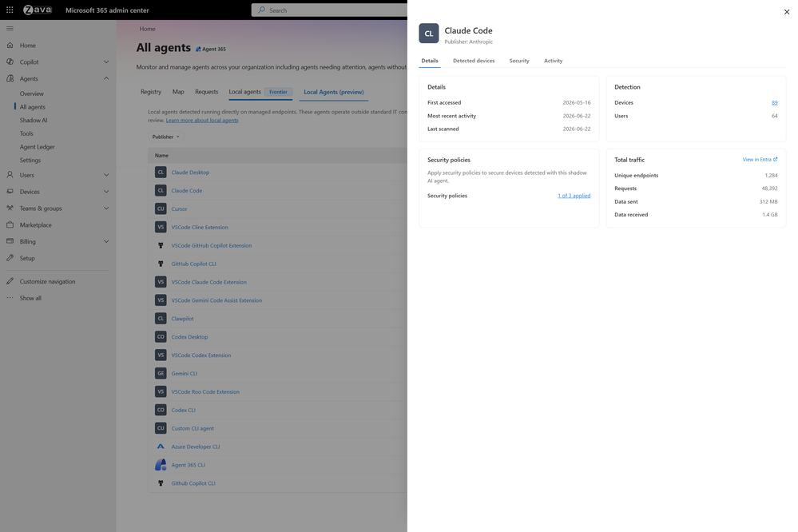The image size is (798, 532).
Task: Collapse the navigation hamburger menu
Action: click(x=10, y=29)
